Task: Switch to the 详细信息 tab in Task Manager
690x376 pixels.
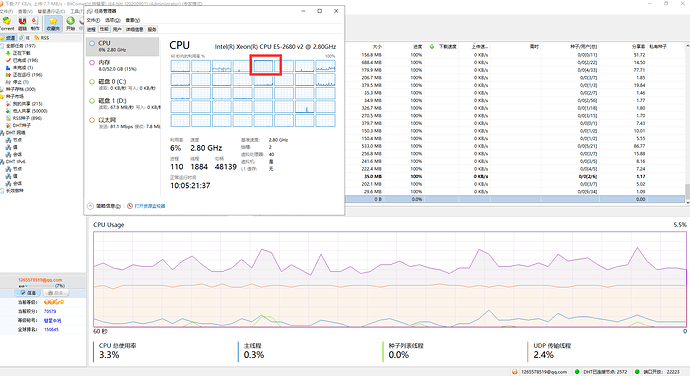Action: tap(135, 29)
